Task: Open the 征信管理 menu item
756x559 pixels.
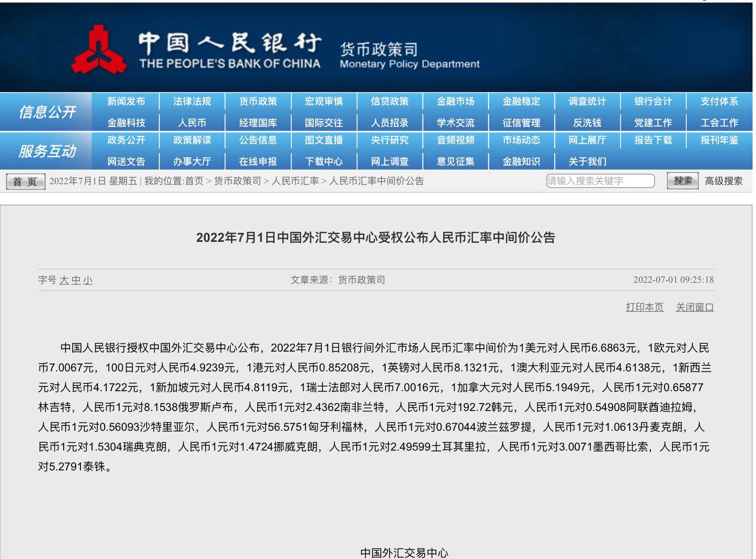Action: [522, 123]
